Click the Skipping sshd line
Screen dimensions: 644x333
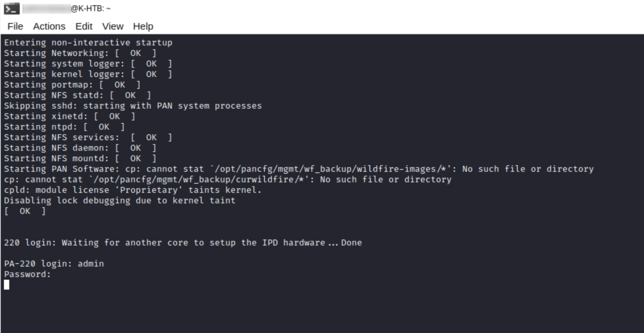(132, 106)
